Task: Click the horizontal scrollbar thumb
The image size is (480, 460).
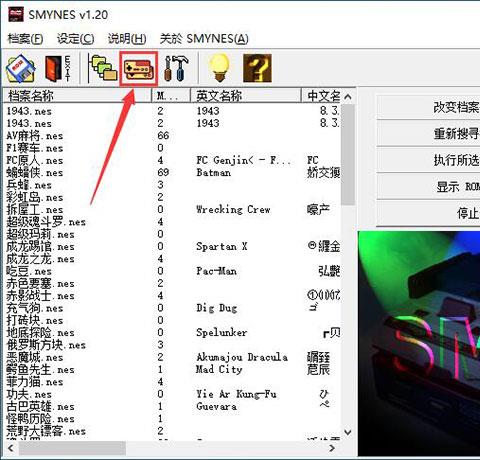Action: pyautogui.click(x=72, y=448)
